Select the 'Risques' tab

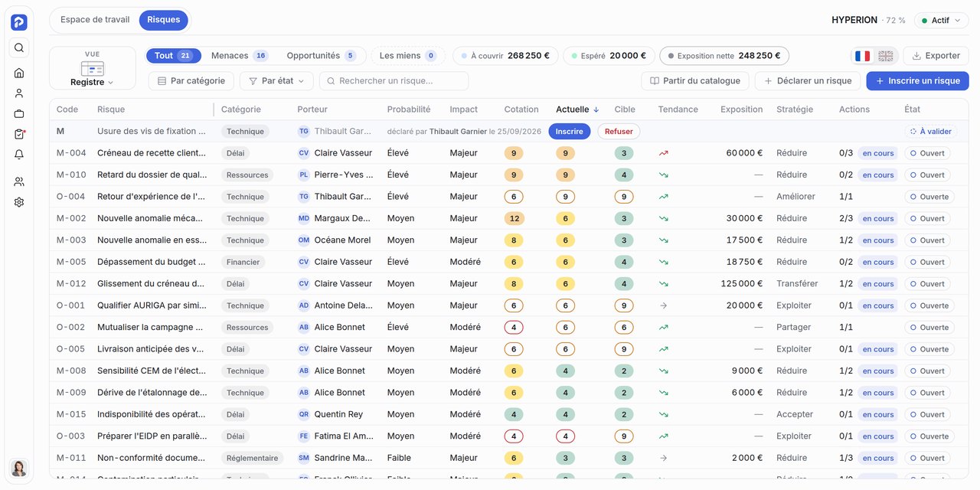(x=164, y=20)
